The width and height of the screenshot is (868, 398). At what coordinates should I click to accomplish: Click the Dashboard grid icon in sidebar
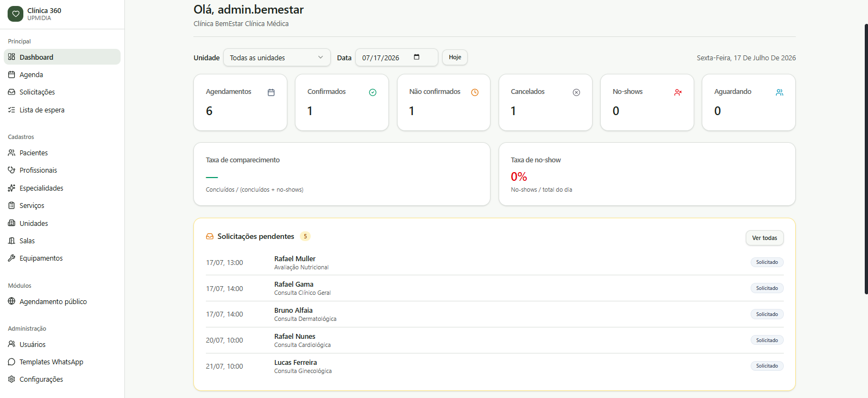pyautogui.click(x=11, y=57)
